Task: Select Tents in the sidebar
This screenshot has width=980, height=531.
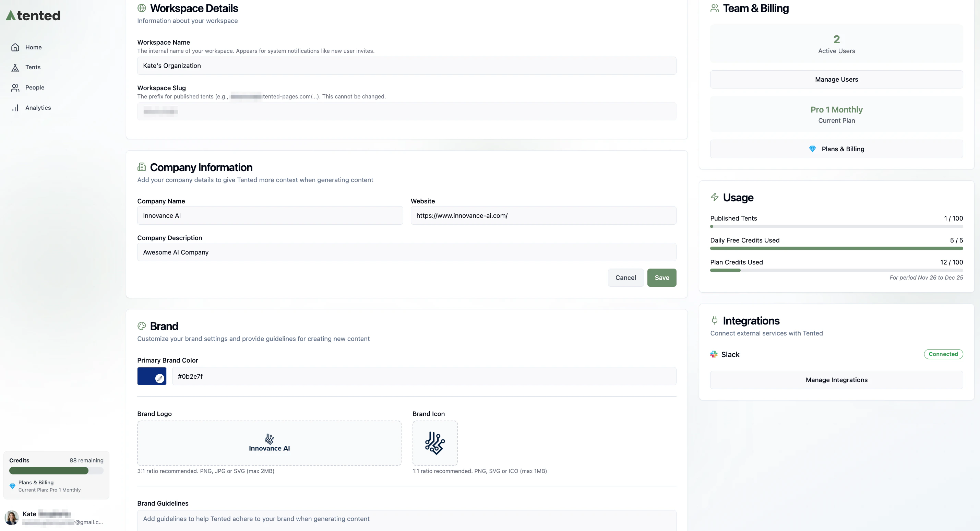Action: pos(33,67)
